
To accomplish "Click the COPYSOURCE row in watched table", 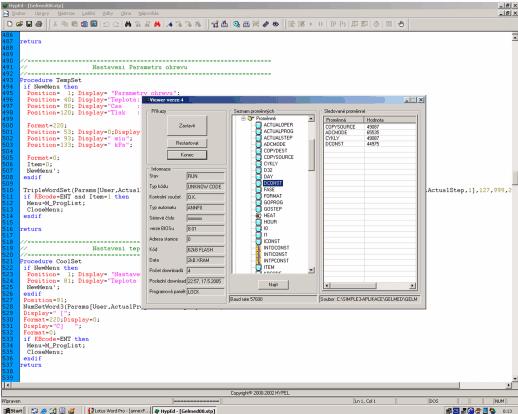I will [x=370, y=127].
